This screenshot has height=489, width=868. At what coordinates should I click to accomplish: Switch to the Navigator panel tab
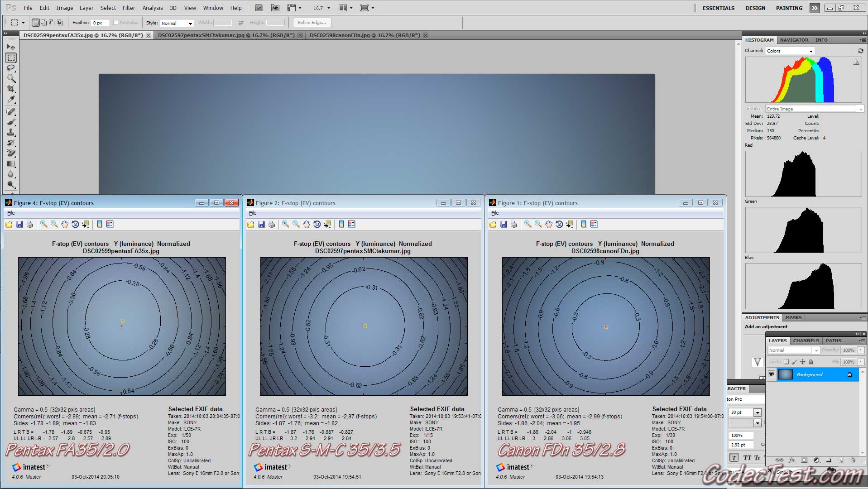[x=794, y=40]
